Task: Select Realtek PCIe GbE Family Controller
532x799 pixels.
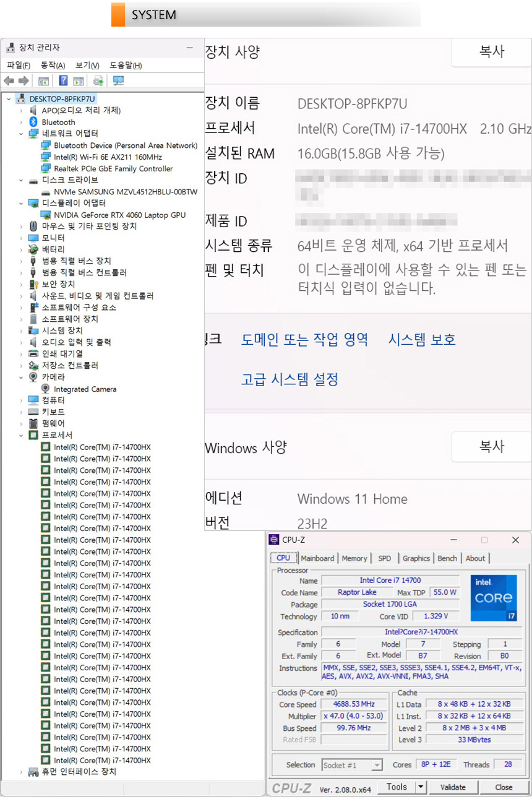Action: point(113,168)
